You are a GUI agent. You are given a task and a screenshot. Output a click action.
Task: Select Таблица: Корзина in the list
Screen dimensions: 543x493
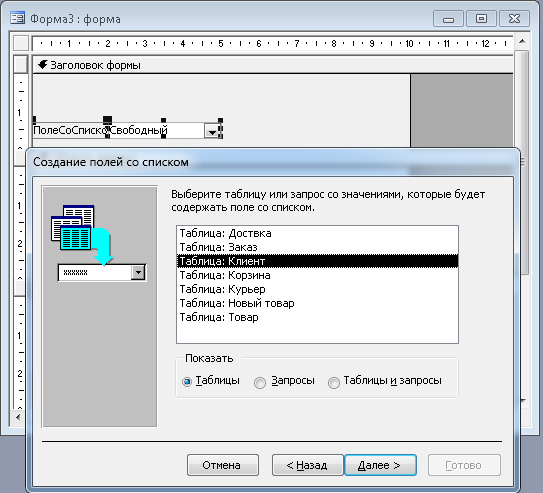point(317,275)
